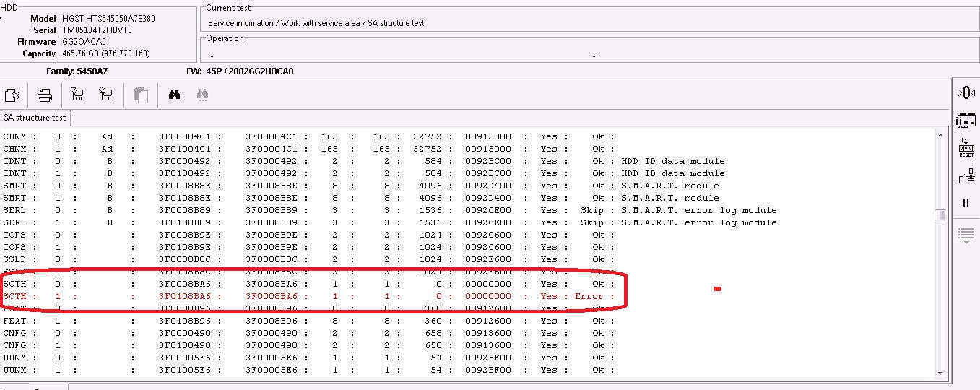Open the right Operation dropdown arrow

click(594, 56)
